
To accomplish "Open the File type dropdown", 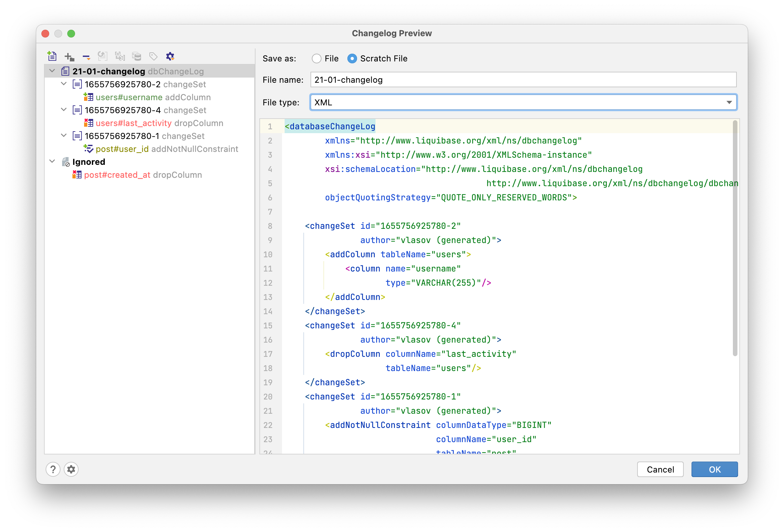I will click(x=729, y=102).
